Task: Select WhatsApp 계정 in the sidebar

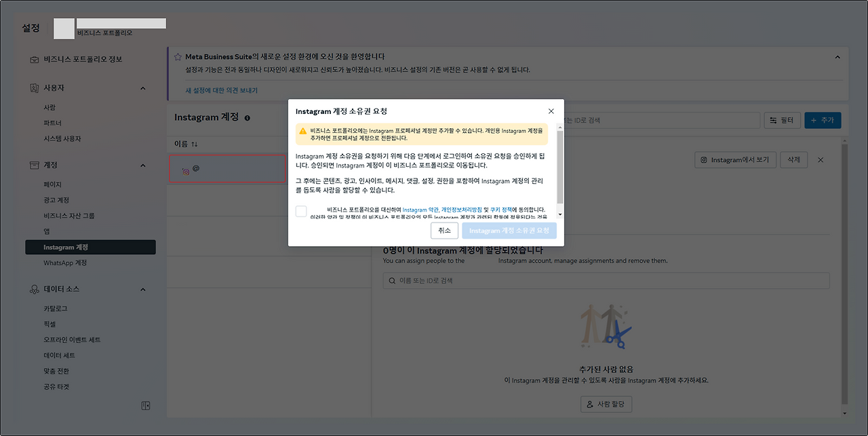Action: [65, 263]
